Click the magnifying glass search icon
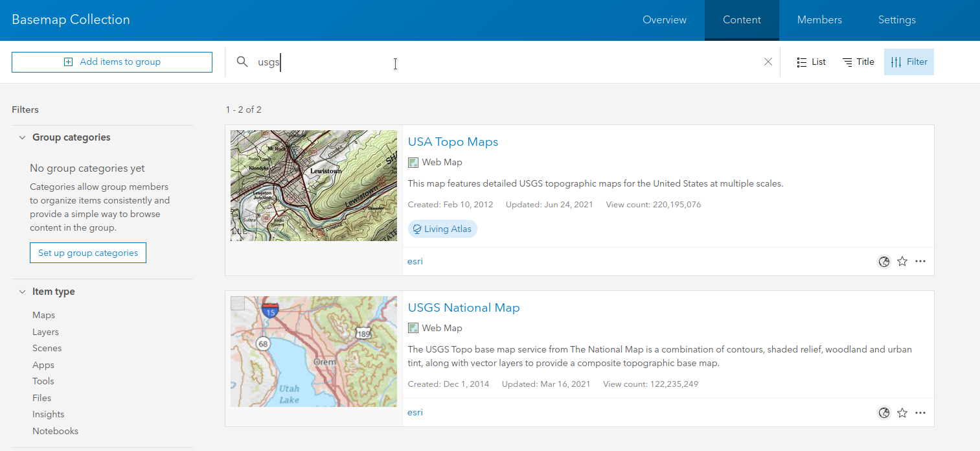The image size is (980, 451). [x=242, y=62]
